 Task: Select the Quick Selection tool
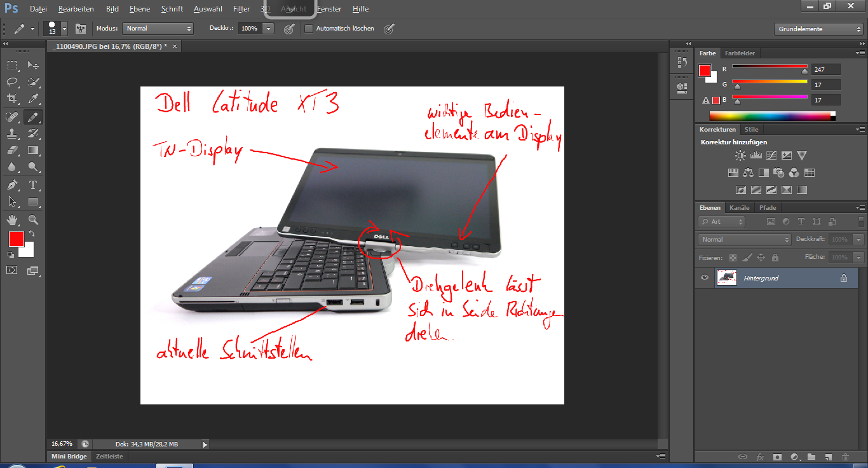coord(33,82)
